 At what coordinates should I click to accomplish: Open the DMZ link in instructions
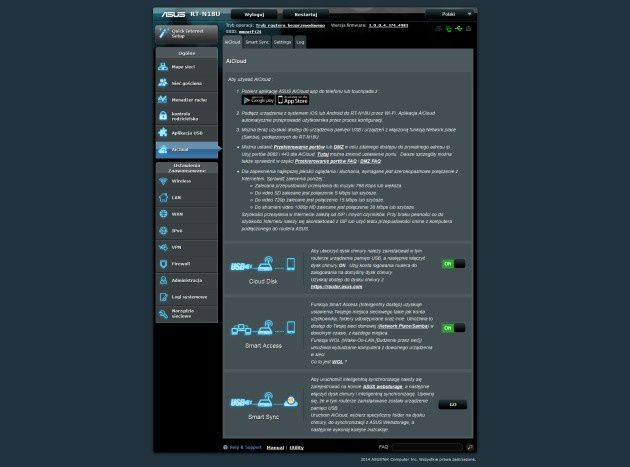[x=339, y=147]
